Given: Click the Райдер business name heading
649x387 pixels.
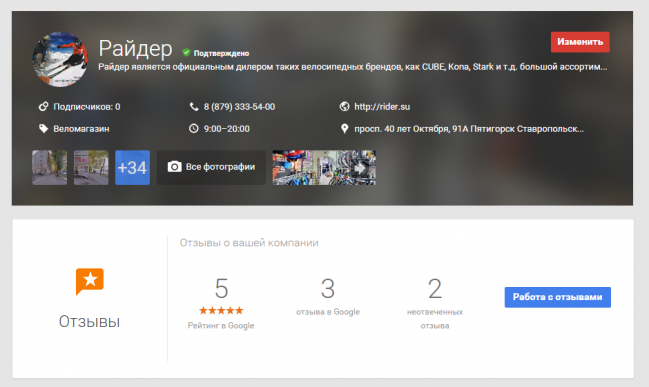Looking at the screenshot, I should 135,49.
